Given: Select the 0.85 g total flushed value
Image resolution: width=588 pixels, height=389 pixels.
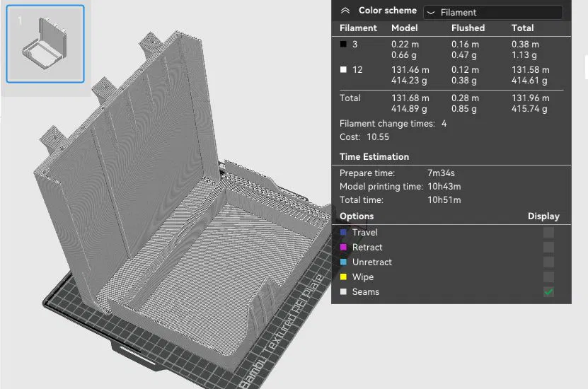Looking at the screenshot, I should 464,109.
